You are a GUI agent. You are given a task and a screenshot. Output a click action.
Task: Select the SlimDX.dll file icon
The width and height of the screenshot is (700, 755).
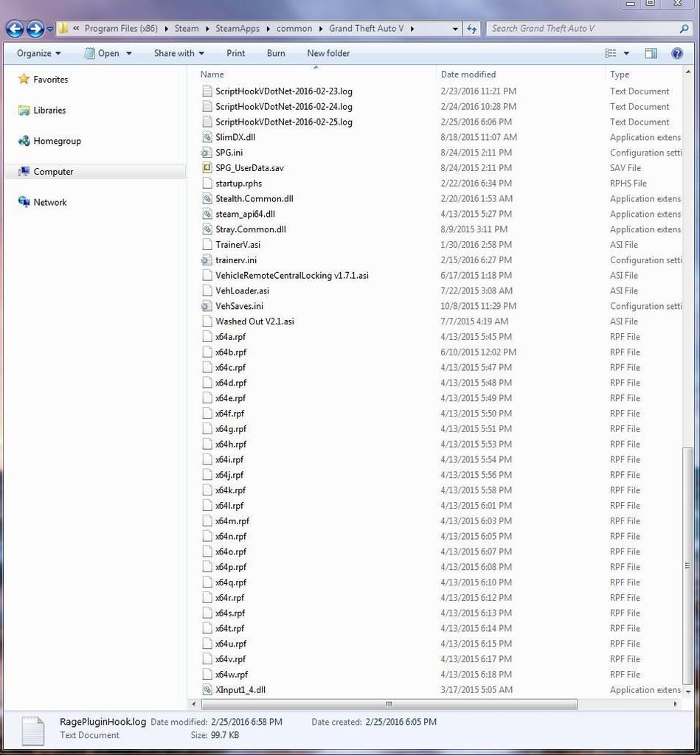pos(207,137)
